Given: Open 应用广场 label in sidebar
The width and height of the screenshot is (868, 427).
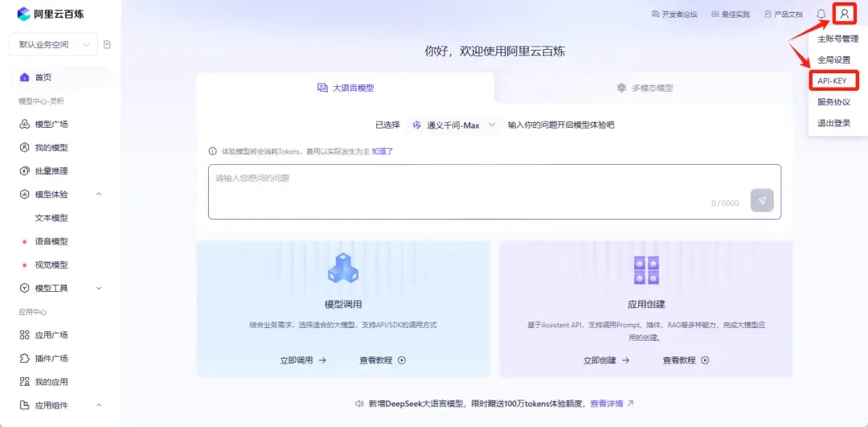Looking at the screenshot, I should coord(51,335).
